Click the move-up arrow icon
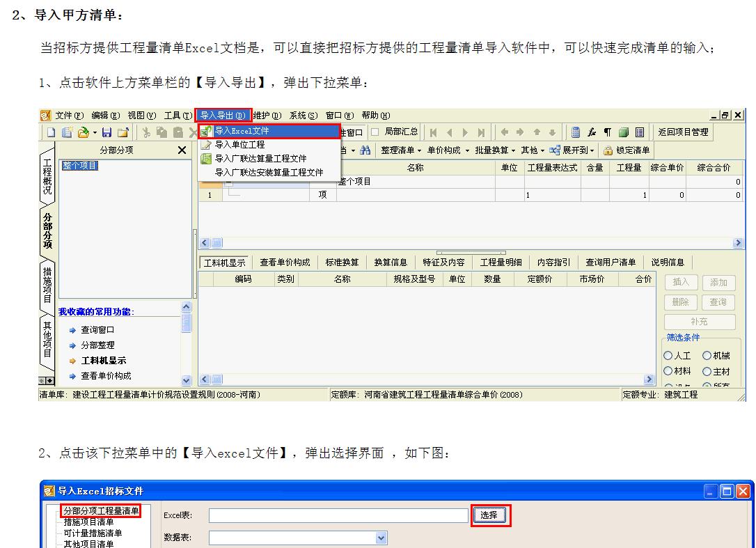 [537, 132]
